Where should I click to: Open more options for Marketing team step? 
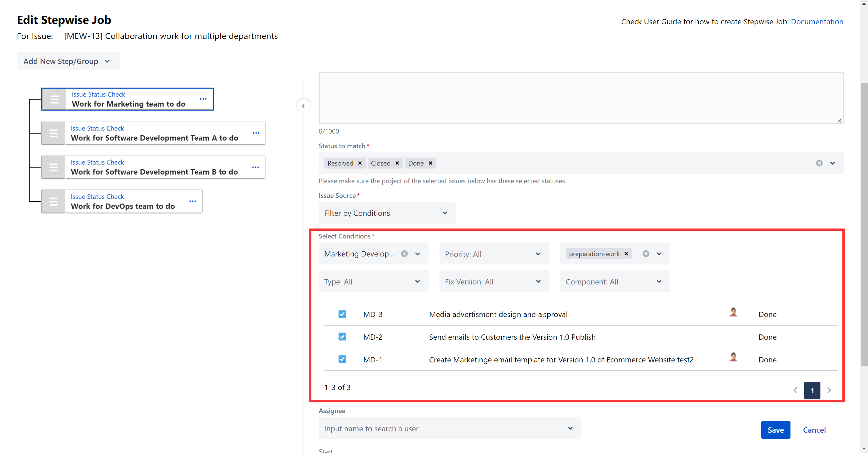point(203,99)
